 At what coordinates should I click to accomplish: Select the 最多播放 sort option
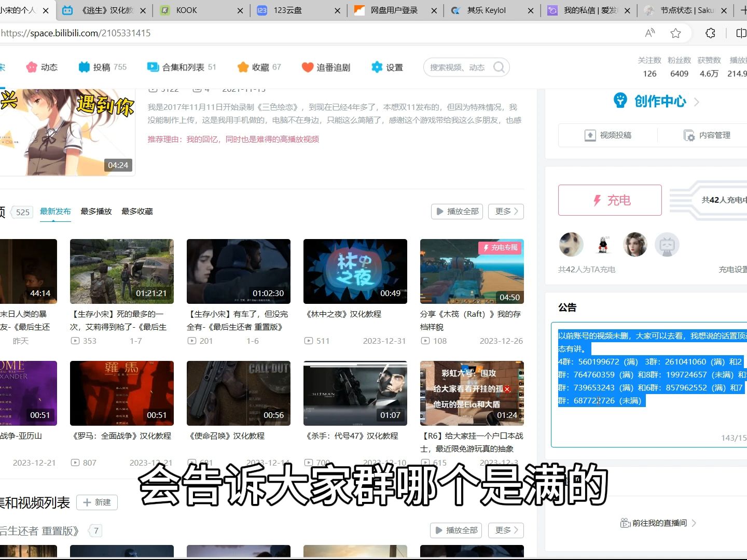96,212
